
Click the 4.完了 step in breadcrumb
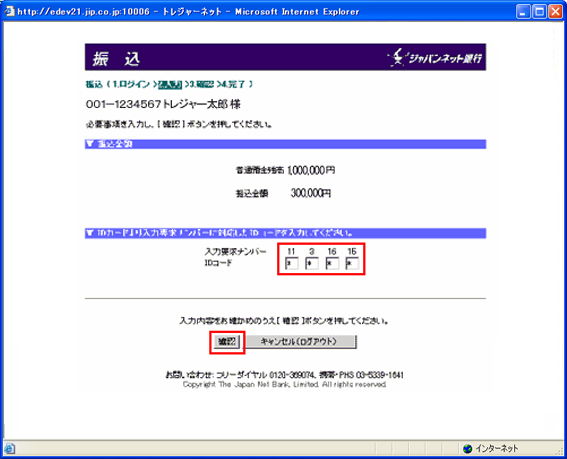(x=233, y=85)
